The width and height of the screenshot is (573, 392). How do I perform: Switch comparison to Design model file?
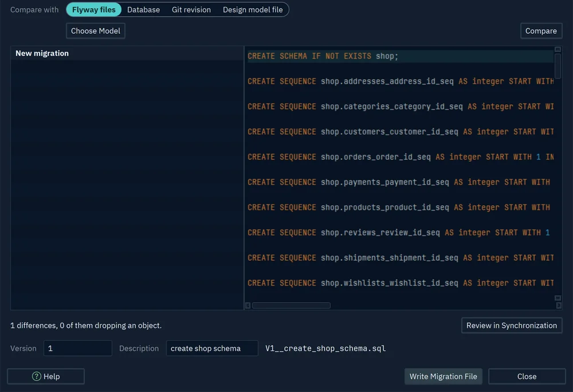click(x=253, y=10)
